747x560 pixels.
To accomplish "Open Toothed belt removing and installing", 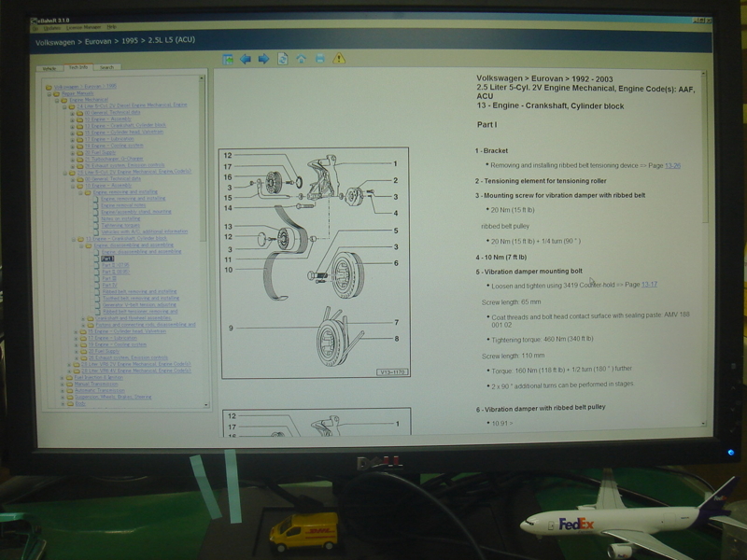I will coord(141,298).
